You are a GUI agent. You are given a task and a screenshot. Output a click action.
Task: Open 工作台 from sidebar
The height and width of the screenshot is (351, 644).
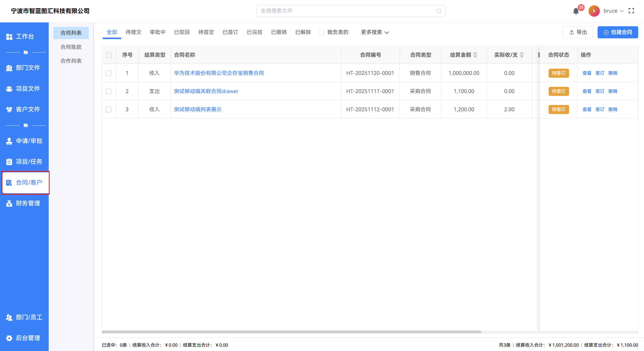(x=24, y=37)
